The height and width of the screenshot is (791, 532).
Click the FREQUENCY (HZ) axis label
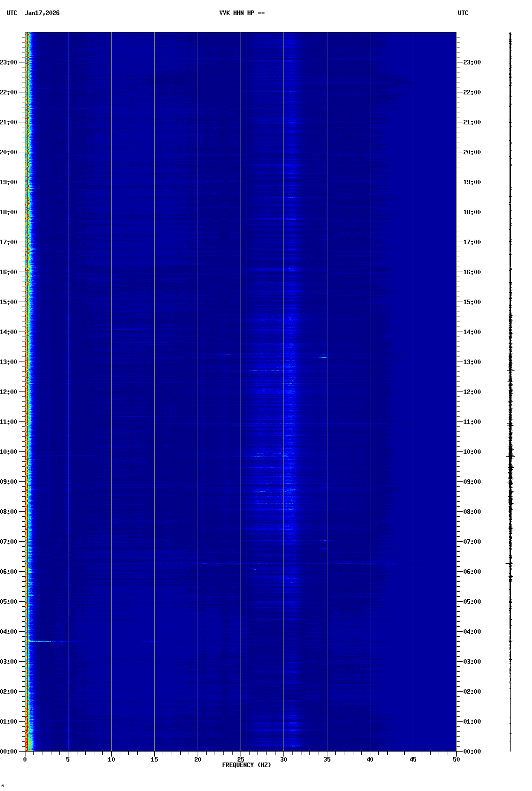247,765
